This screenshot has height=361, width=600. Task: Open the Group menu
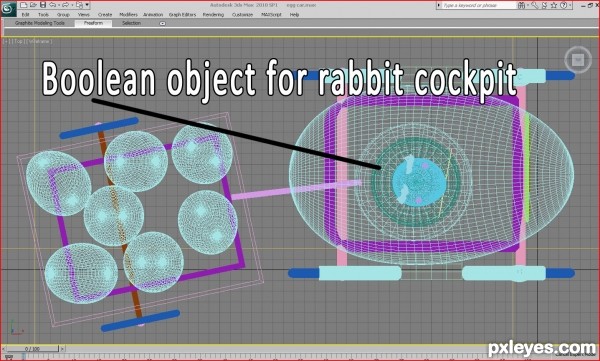pos(63,15)
